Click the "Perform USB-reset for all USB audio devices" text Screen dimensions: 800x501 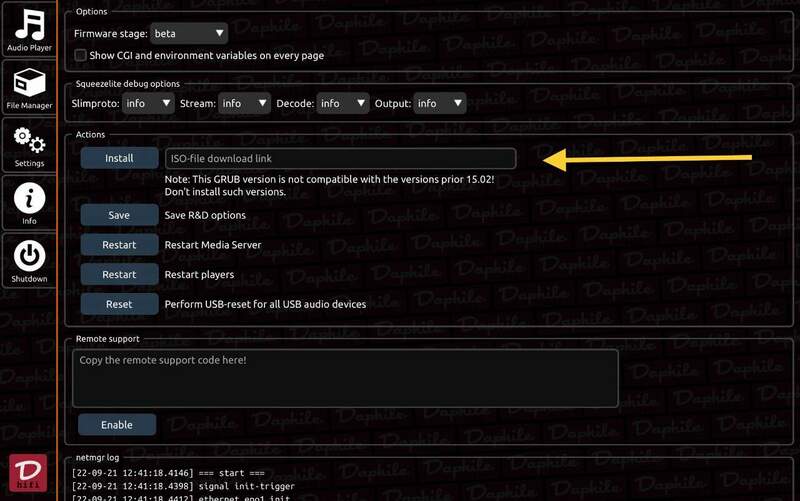coord(265,304)
